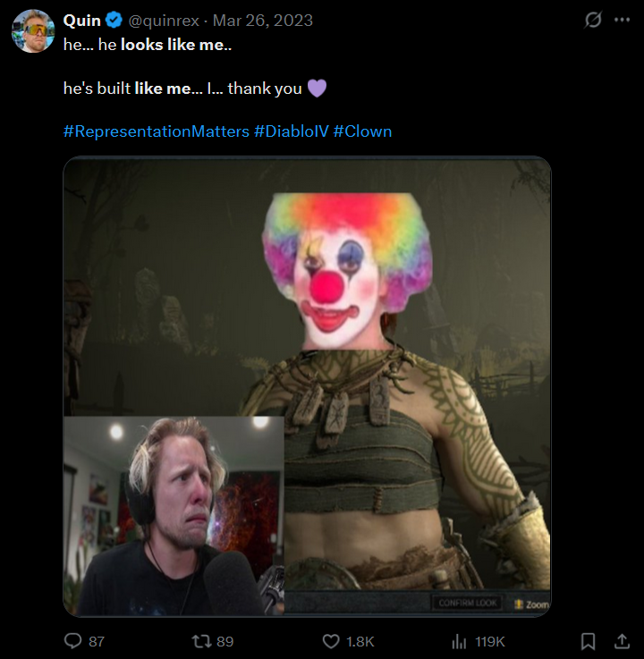
Task: Like the tweet with heart icon
Action: (x=331, y=641)
